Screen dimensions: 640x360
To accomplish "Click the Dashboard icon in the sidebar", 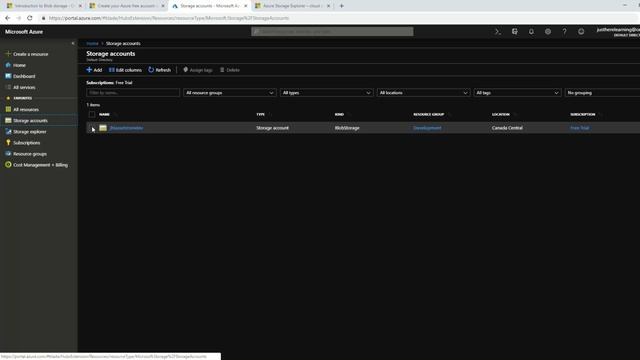I will coord(8,76).
